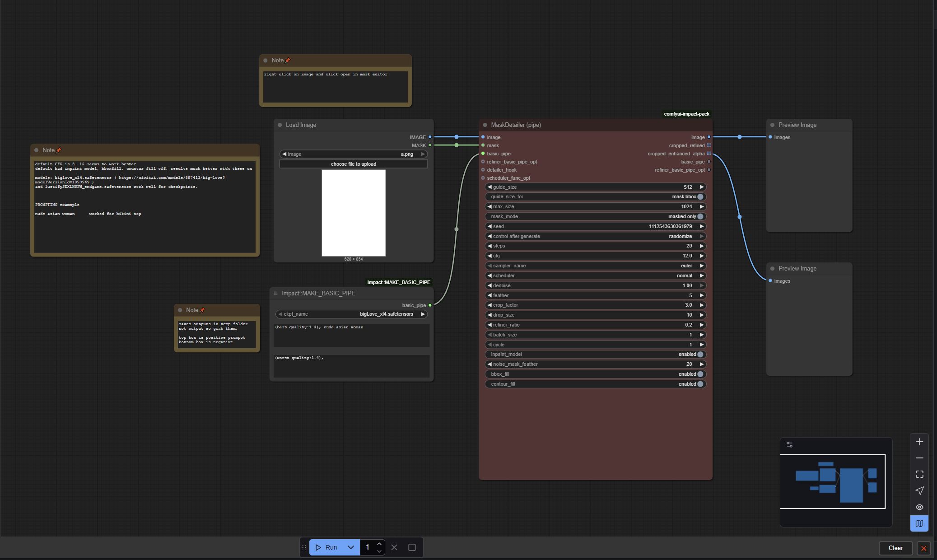
Task: Toggle the bbox_fill enabled switch
Action: pos(700,374)
